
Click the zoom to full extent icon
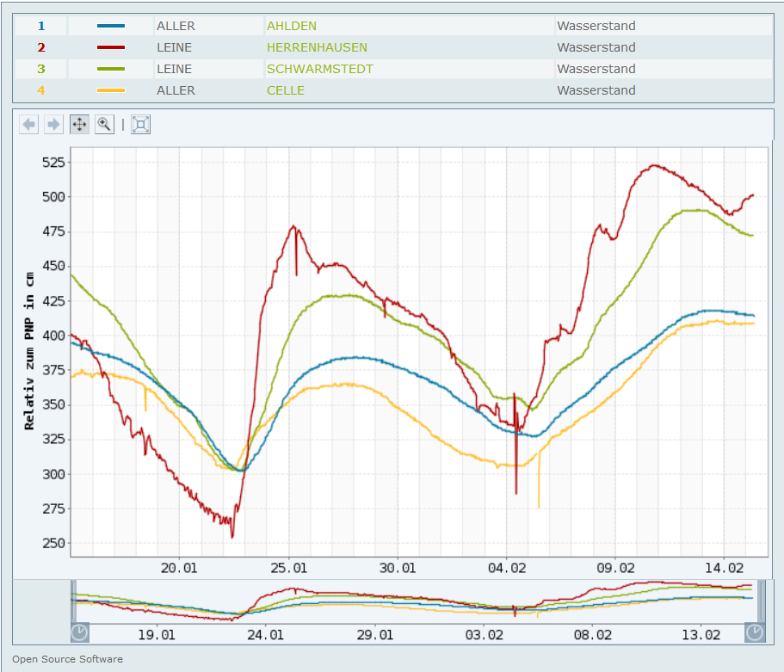(x=141, y=125)
